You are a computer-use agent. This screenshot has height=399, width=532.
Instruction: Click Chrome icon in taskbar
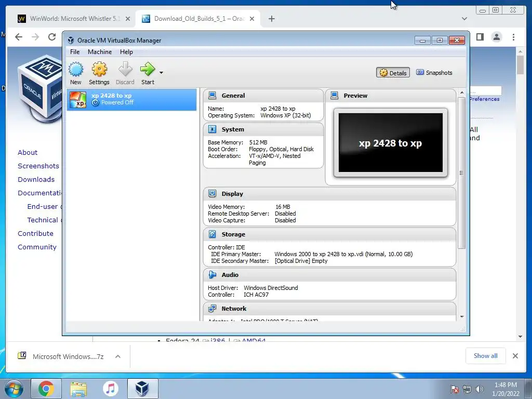[x=46, y=389]
